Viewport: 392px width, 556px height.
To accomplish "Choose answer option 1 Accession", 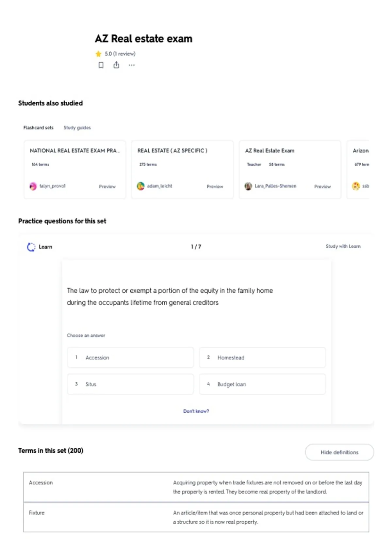I will pos(131,357).
